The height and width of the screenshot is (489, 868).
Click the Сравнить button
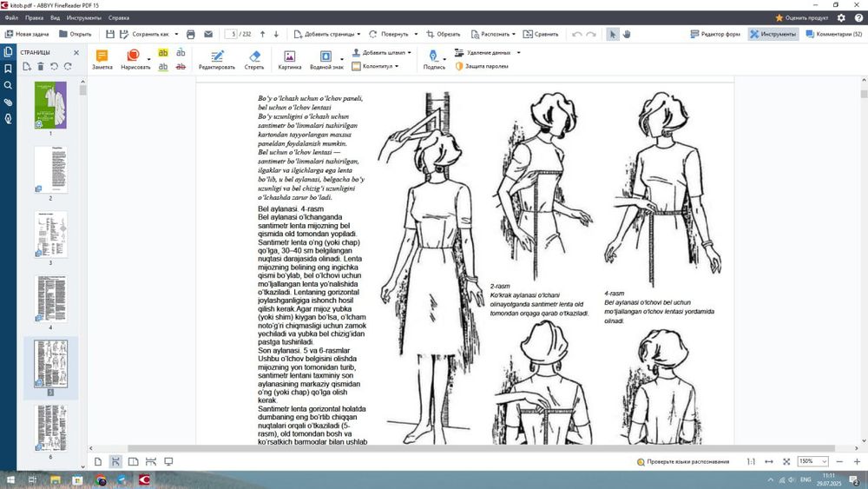541,34
